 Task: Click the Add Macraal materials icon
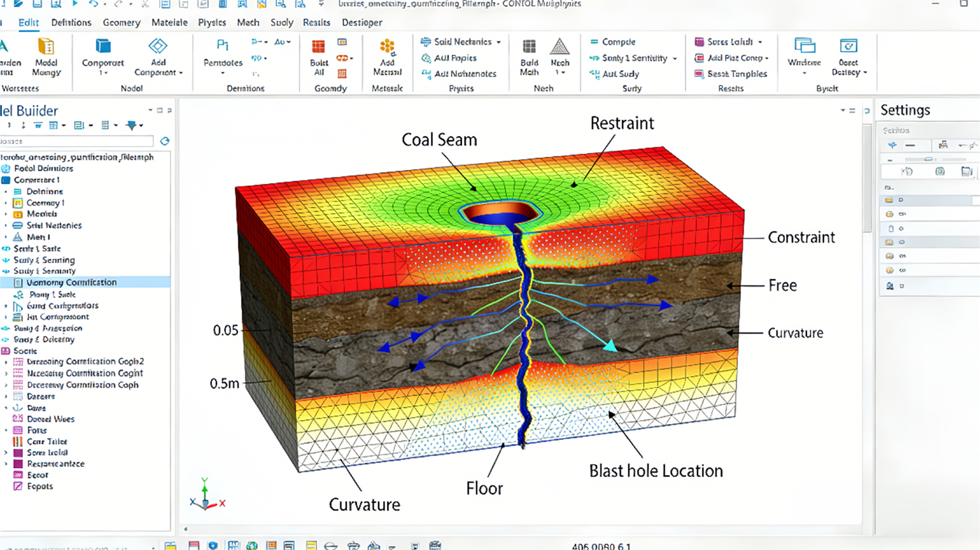(x=387, y=47)
